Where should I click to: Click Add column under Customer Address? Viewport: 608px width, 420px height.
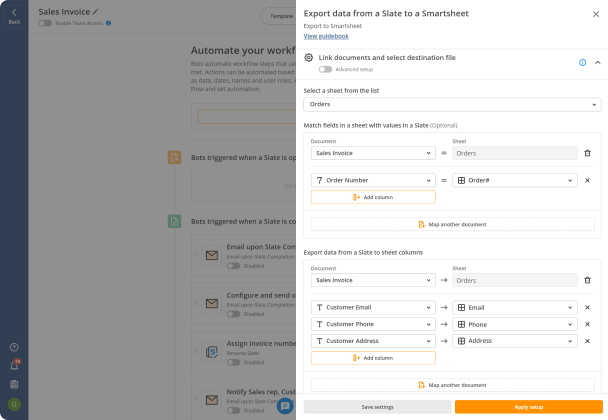[x=373, y=358]
